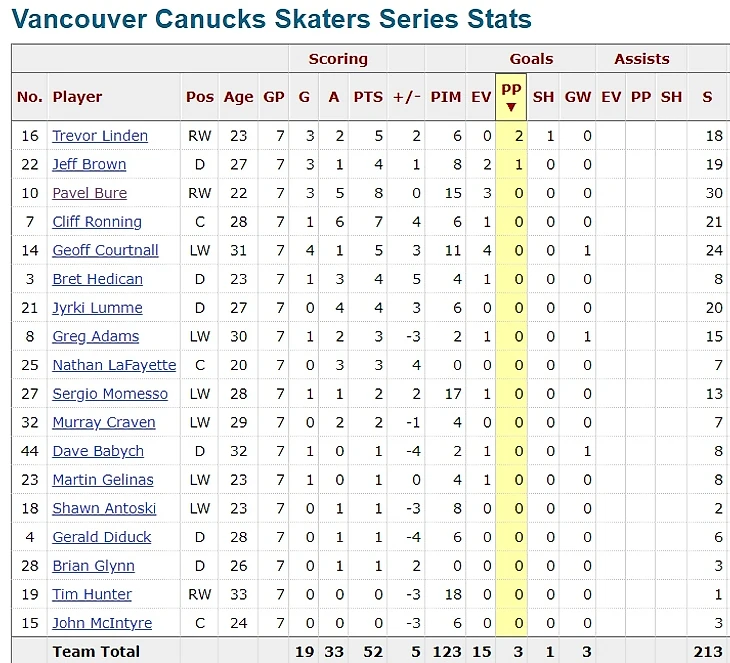
Task: Open Trevor Linden's player page
Action: pos(100,136)
